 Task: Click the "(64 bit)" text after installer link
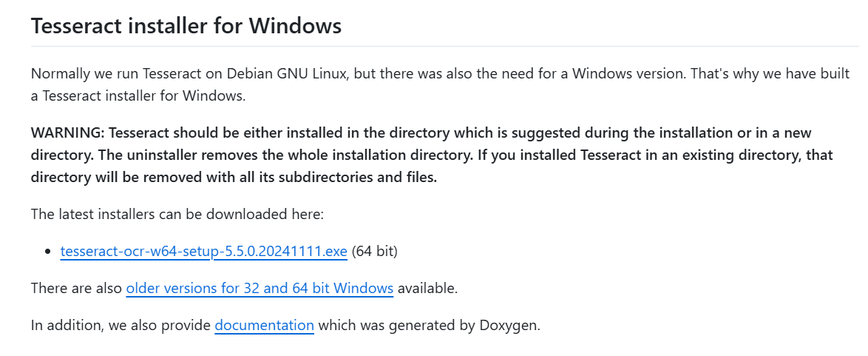pos(375,252)
